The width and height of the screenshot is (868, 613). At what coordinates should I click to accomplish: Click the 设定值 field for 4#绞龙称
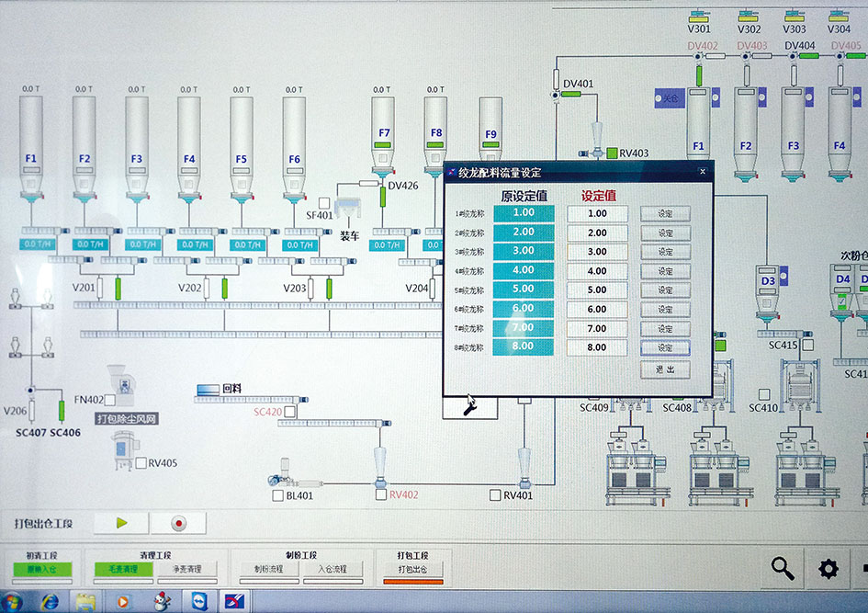coord(597,271)
